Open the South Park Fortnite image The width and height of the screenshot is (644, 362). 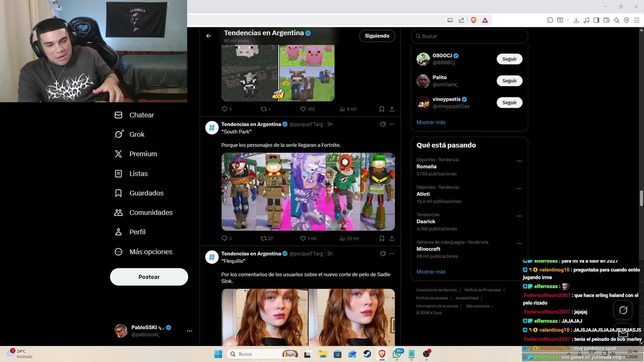pyautogui.click(x=308, y=192)
